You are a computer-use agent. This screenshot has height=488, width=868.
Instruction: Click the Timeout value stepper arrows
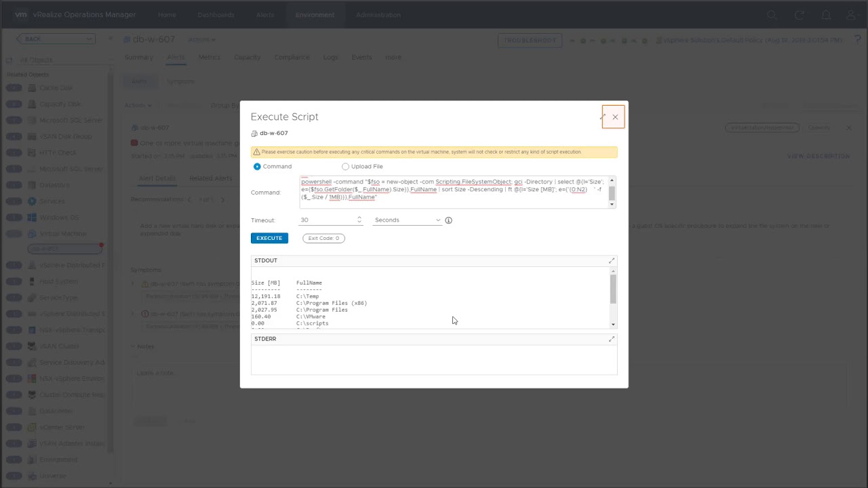click(x=359, y=220)
